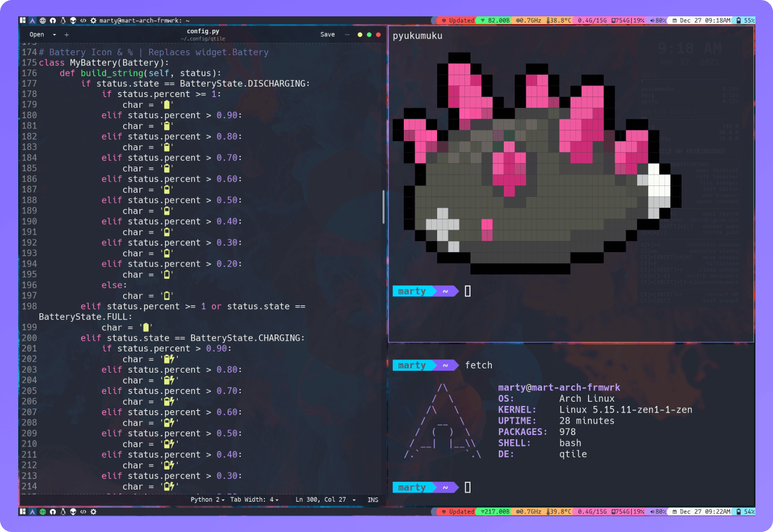
Task: Toggle INS insert mode in editor status bar
Action: pyautogui.click(x=372, y=500)
